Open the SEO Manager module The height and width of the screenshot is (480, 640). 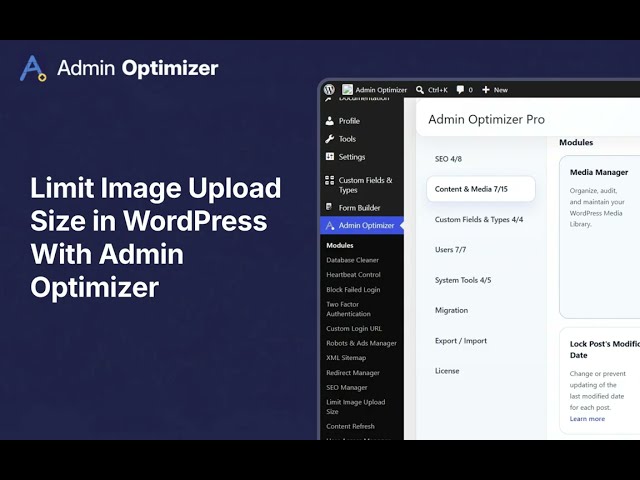pos(347,387)
